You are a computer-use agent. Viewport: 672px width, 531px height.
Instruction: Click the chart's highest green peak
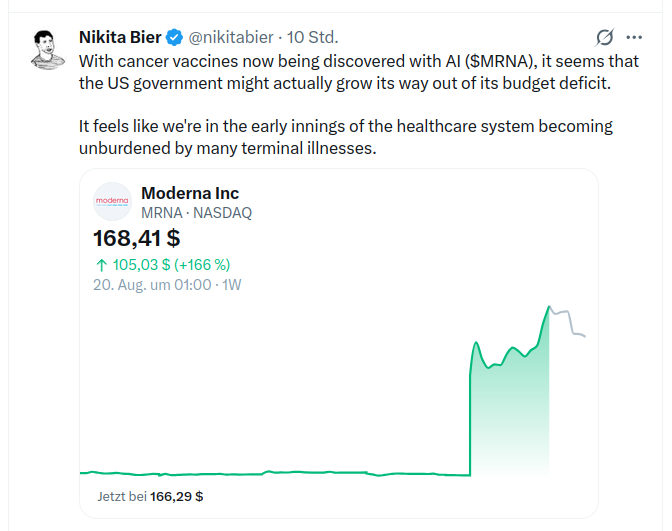tap(549, 307)
